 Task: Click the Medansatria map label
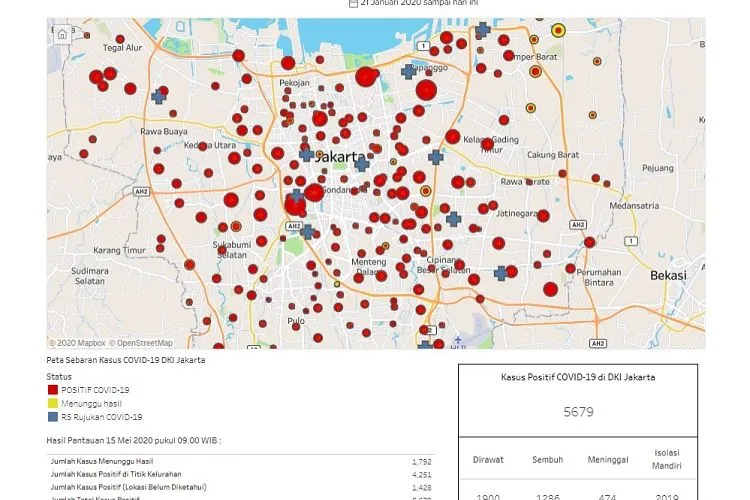click(634, 206)
